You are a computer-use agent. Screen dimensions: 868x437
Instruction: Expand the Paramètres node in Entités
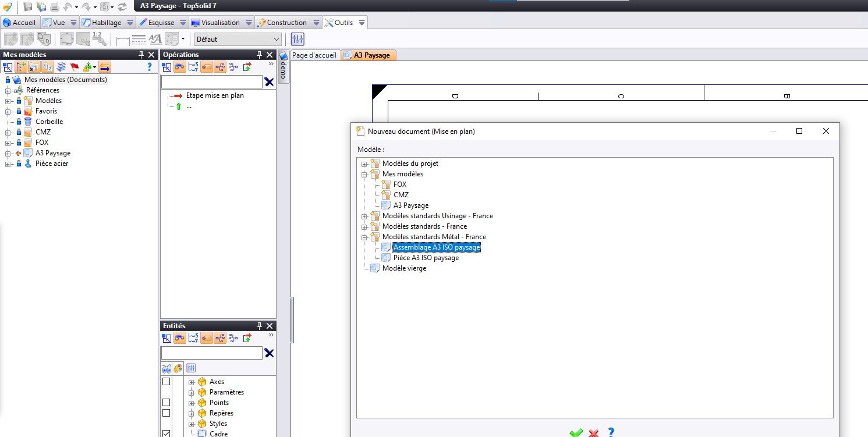coord(191,392)
